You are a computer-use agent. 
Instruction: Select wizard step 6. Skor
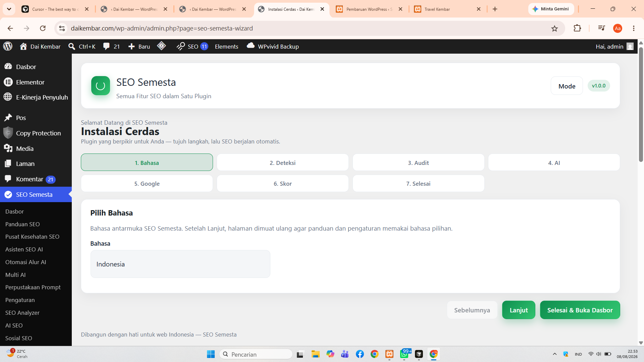click(283, 183)
